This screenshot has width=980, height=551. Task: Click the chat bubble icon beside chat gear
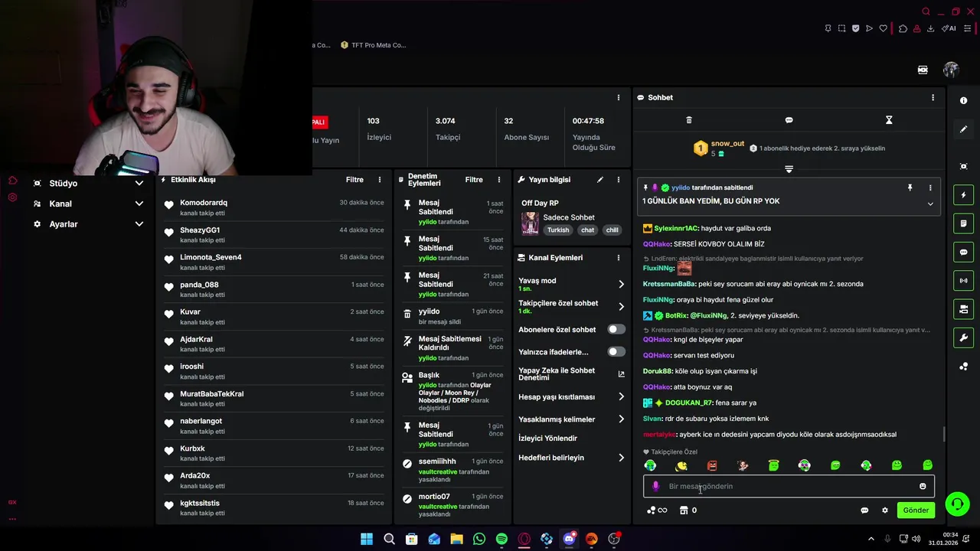point(864,510)
